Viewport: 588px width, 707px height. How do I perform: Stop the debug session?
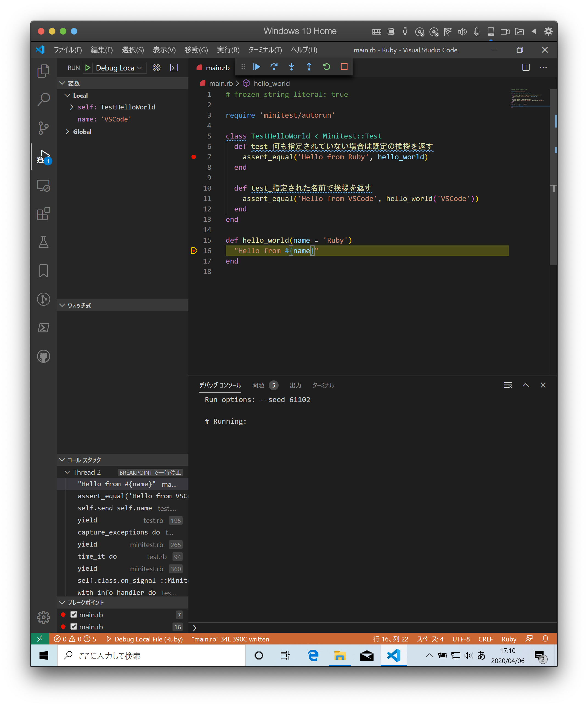(x=344, y=67)
